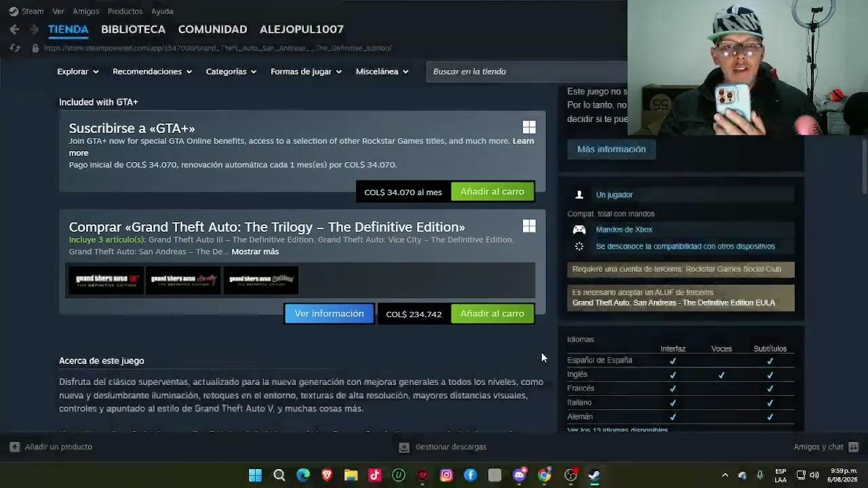Open the Recomendaciones dropdown

(x=153, y=71)
